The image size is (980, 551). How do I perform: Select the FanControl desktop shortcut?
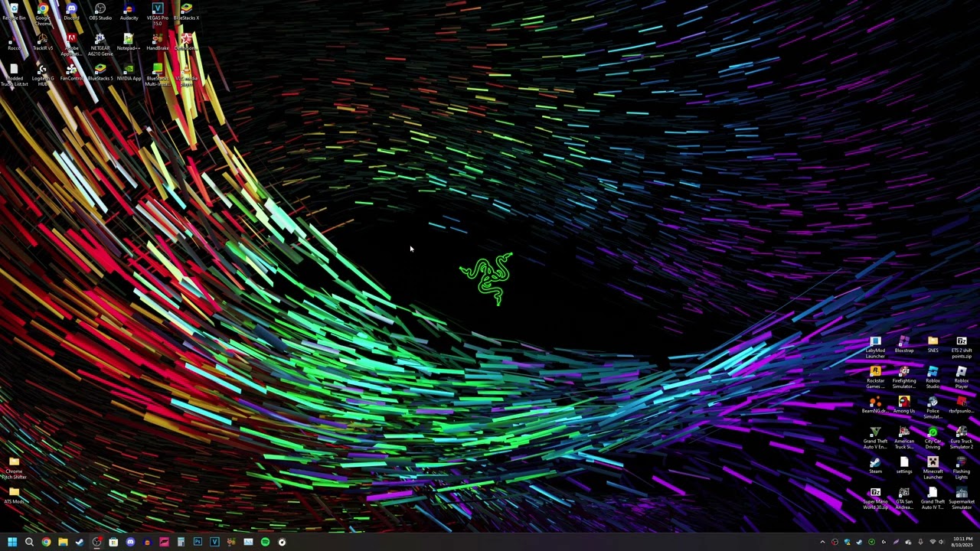(x=71, y=73)
